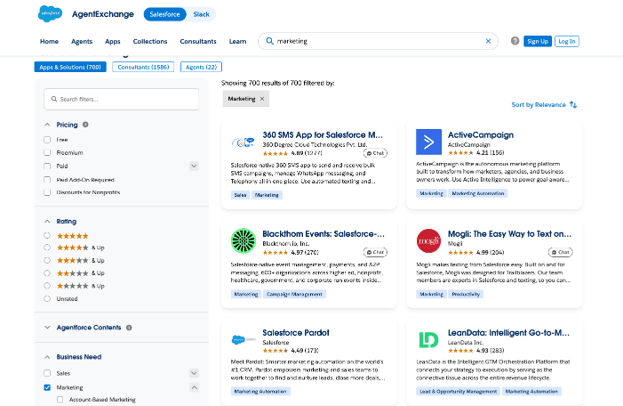The image size is (623, 406).
Task: Check the Paid pricing checkbox
Action: coord(47,166)
